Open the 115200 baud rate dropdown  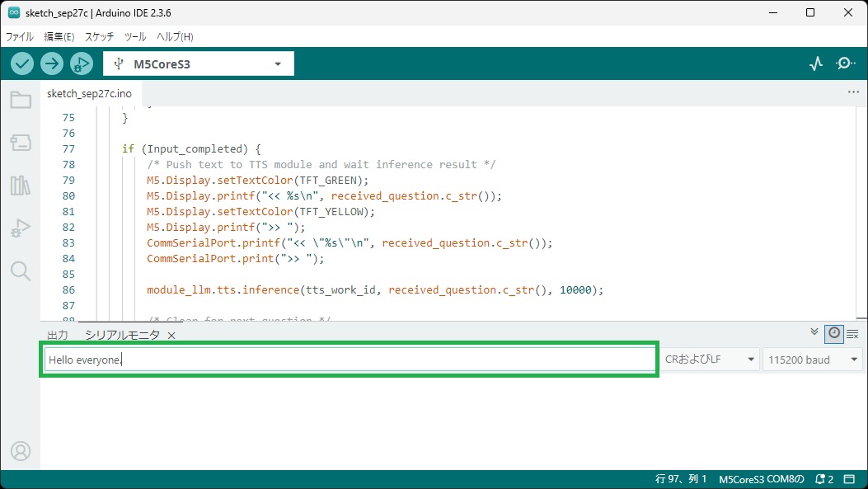[x=813, y=360]
